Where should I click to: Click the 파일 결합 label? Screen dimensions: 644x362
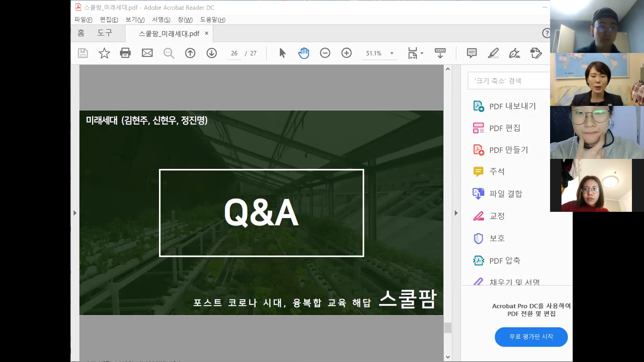(505, 194)
